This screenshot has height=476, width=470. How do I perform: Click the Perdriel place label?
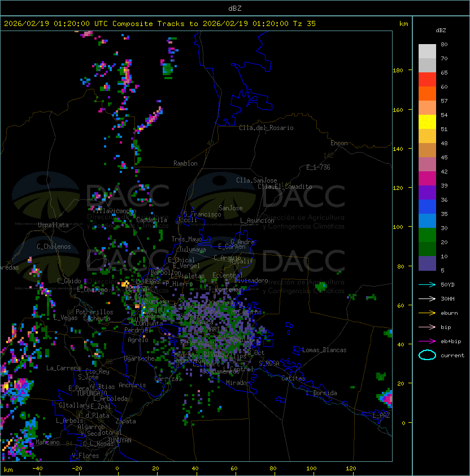point(137,330)
